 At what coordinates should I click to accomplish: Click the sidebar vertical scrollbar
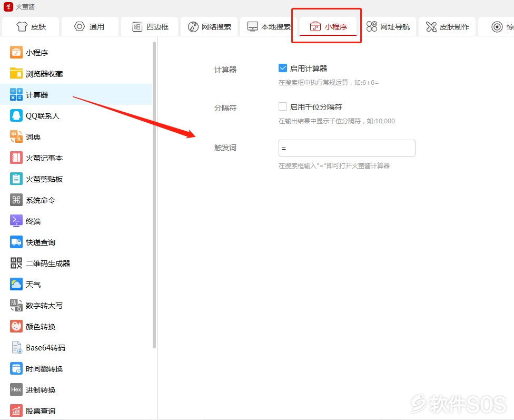click(154, 195)
